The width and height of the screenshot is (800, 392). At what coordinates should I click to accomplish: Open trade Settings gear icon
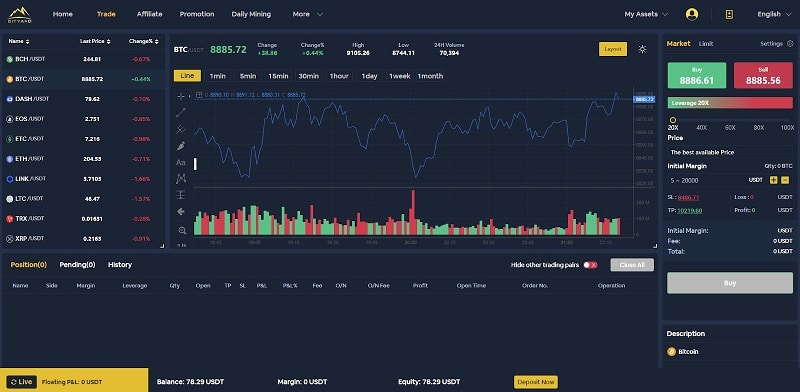[790, 44]
